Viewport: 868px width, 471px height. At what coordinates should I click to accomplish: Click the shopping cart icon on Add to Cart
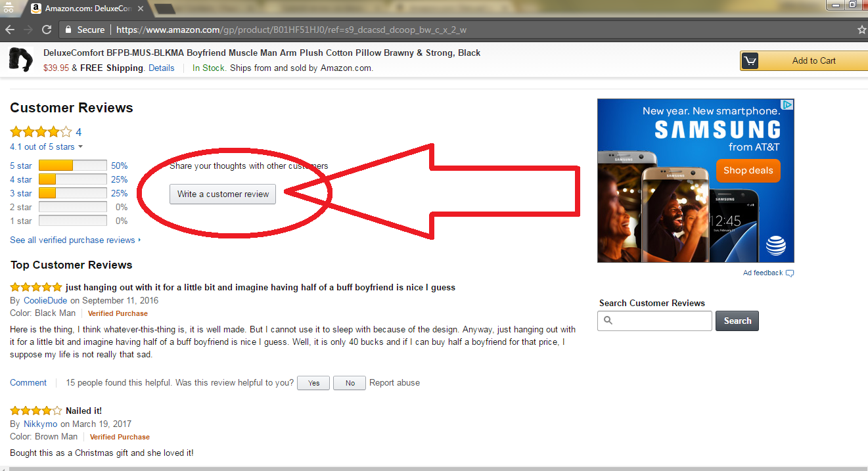750,60
